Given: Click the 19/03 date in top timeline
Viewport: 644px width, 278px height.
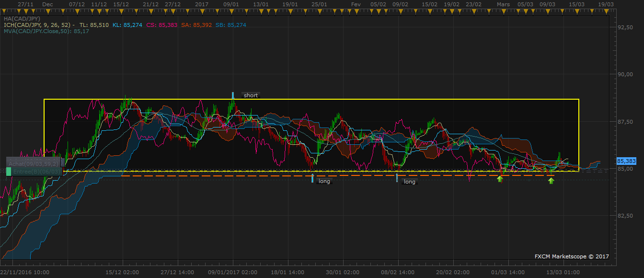Looking at the screenshot, I should (x=606, y=4).
